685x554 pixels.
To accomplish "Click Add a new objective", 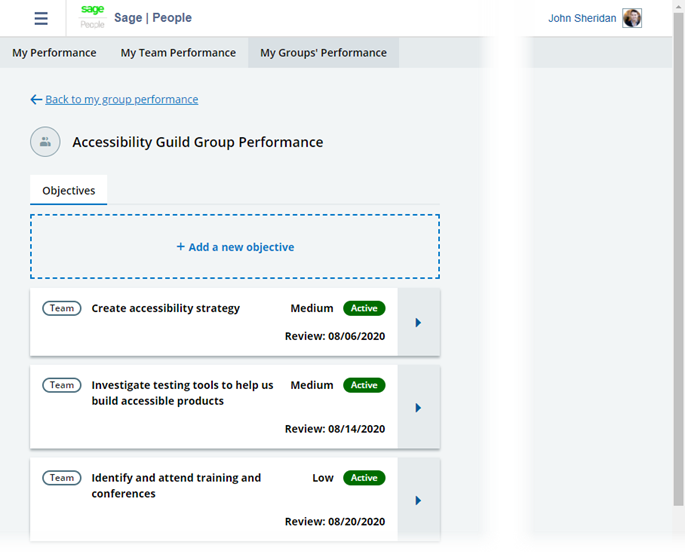I will (235, 247).
